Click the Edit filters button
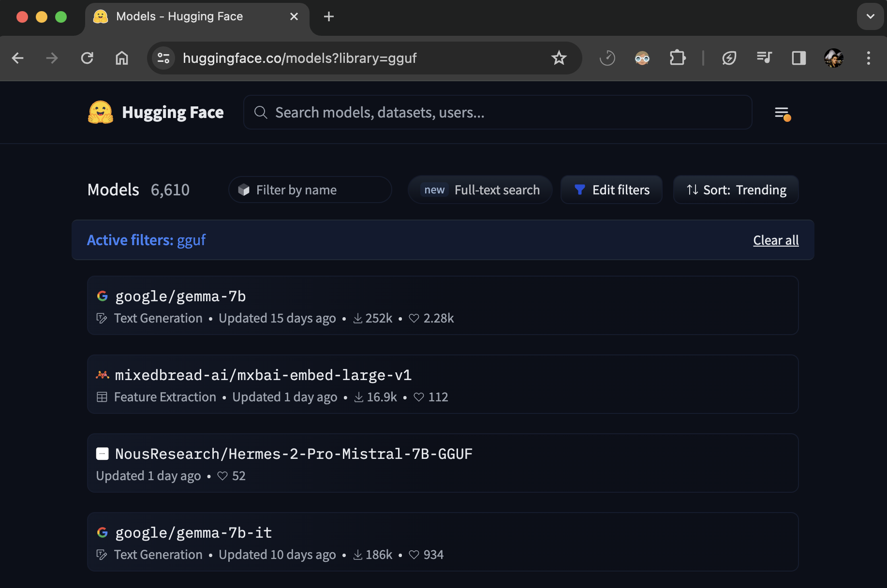This screenshot has width=887, height=588. tap(611, 190)
